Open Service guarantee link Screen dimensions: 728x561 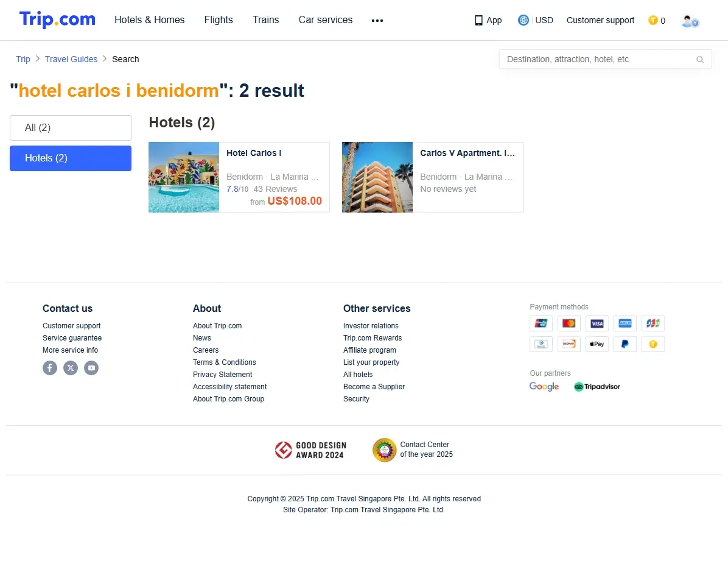pyautogui.click(x=72, y=338)
